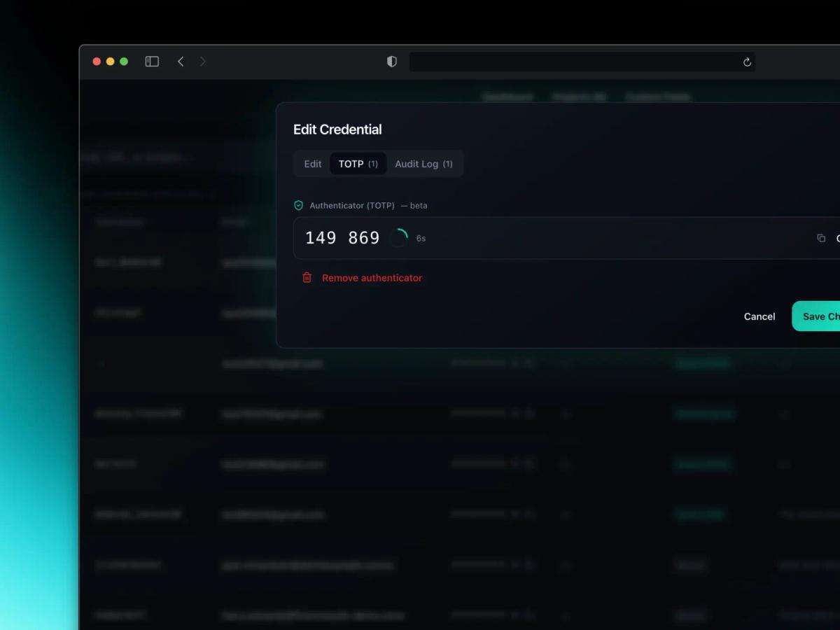Open the privacy shield icon

[x=392, y=62]
